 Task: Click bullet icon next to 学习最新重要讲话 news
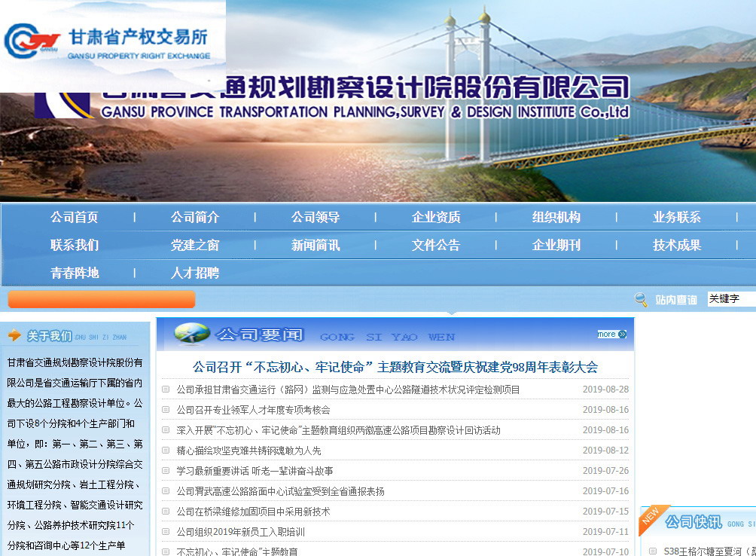coord(166,470)
